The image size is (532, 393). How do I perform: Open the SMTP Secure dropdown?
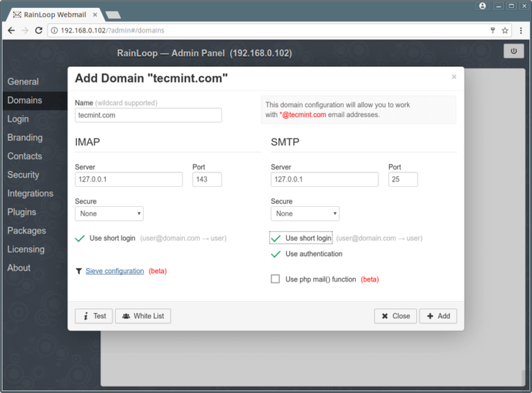coord(305,213)
